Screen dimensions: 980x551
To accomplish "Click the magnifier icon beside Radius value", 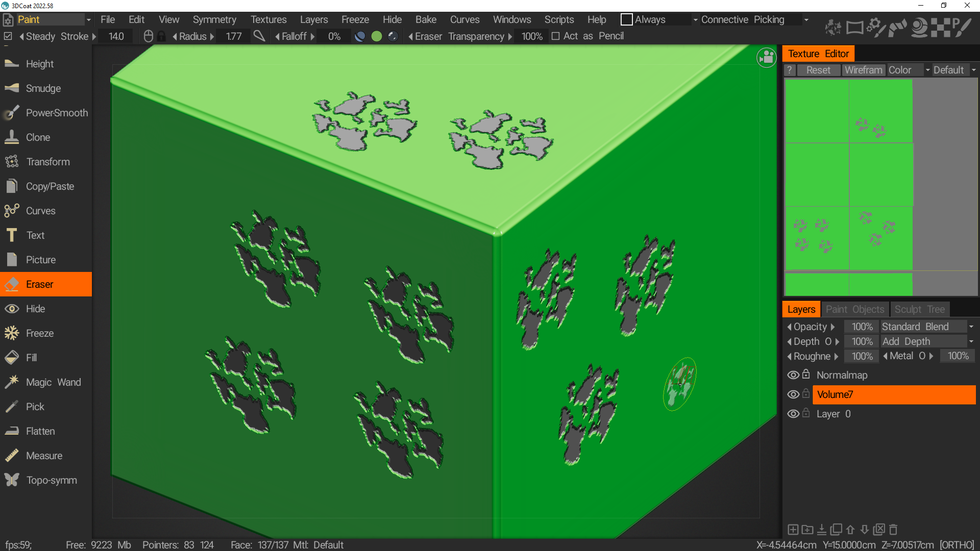I will point(259,36).
